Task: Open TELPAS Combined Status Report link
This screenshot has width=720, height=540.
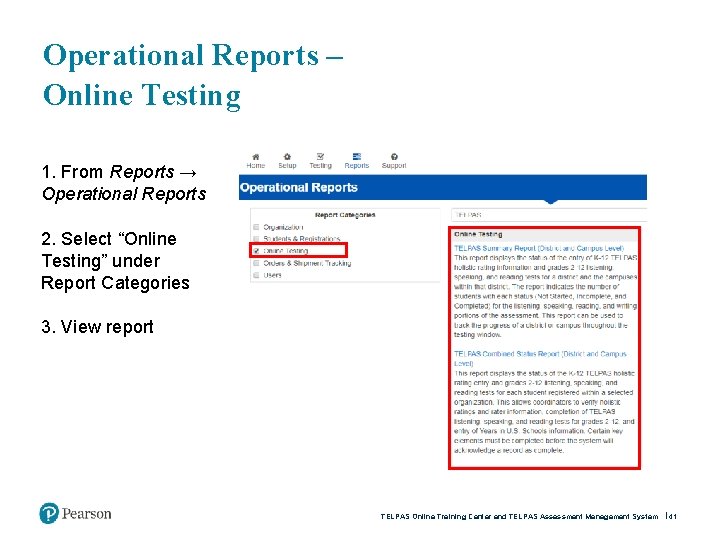Action: (540, 358)
